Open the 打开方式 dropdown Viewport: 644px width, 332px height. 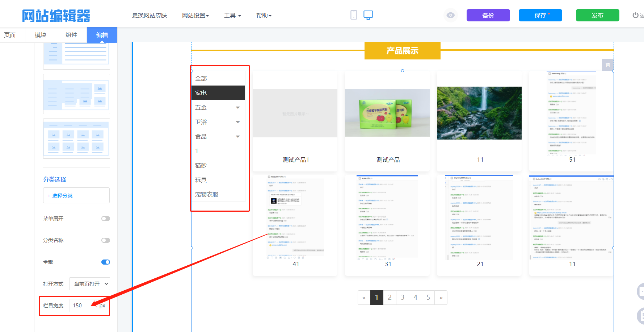pos(90,284)
